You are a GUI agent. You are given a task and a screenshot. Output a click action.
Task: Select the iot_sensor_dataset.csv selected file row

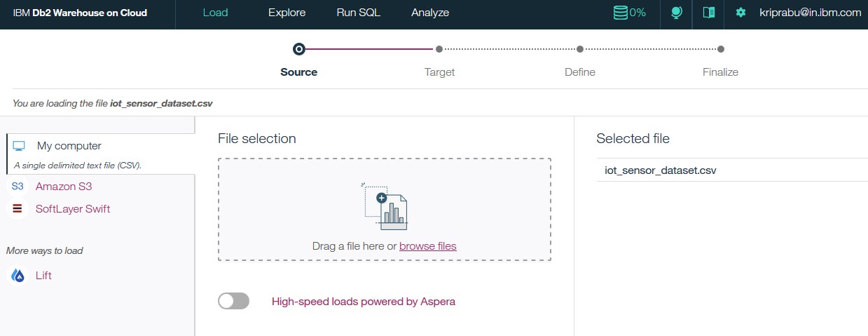[732, 170]
